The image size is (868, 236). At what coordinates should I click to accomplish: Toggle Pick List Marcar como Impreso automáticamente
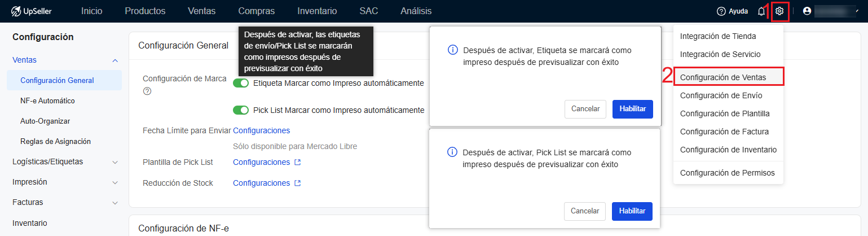click(241, 110)
